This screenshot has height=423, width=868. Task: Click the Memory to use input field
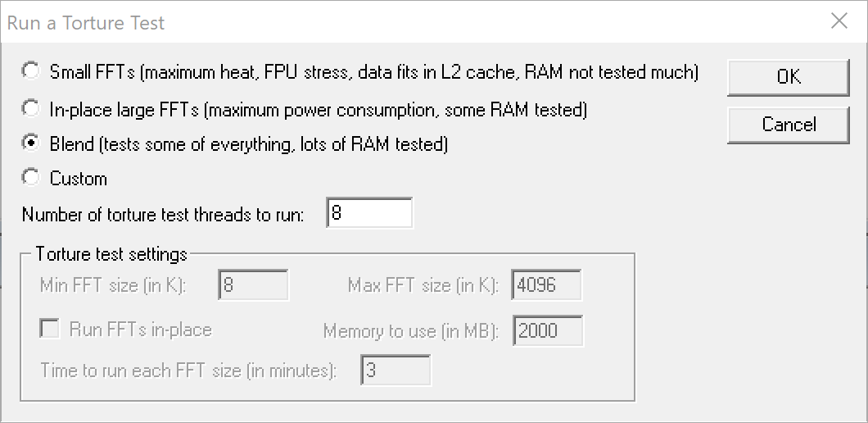coord(547,330)
